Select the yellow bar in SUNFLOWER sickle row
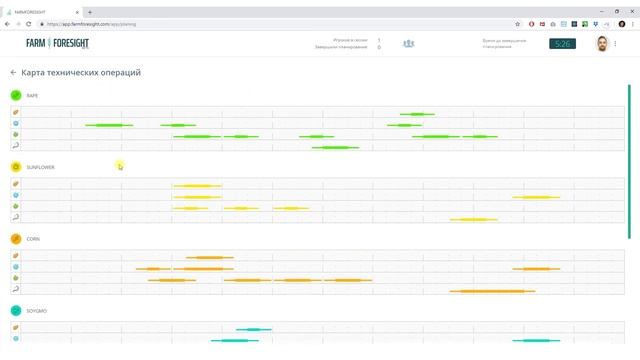The width and height of the screenshot is (640, 360). [473, 220]
